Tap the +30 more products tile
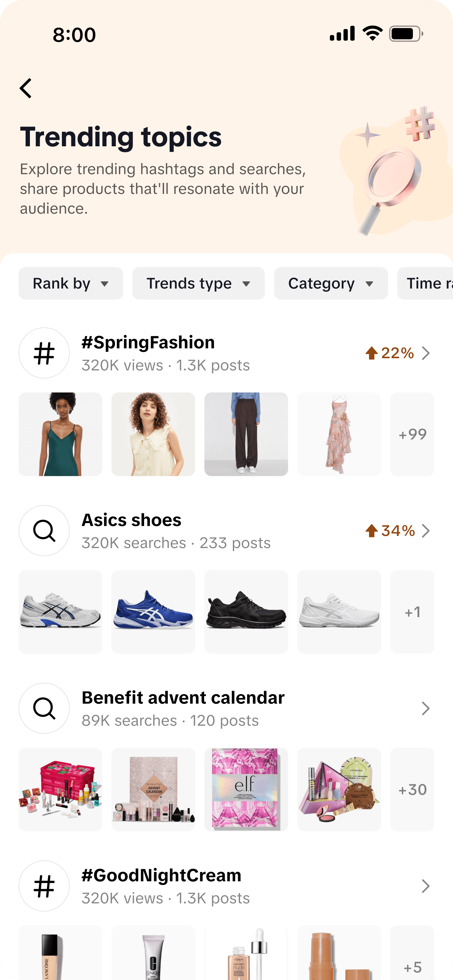 412,789
